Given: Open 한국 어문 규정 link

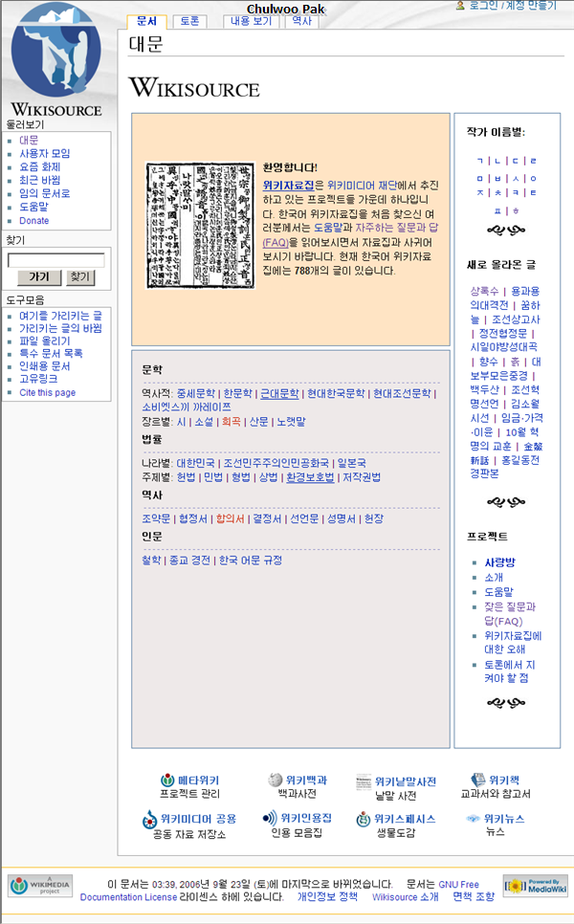Looking at the screenshot, I should (251, 561).
